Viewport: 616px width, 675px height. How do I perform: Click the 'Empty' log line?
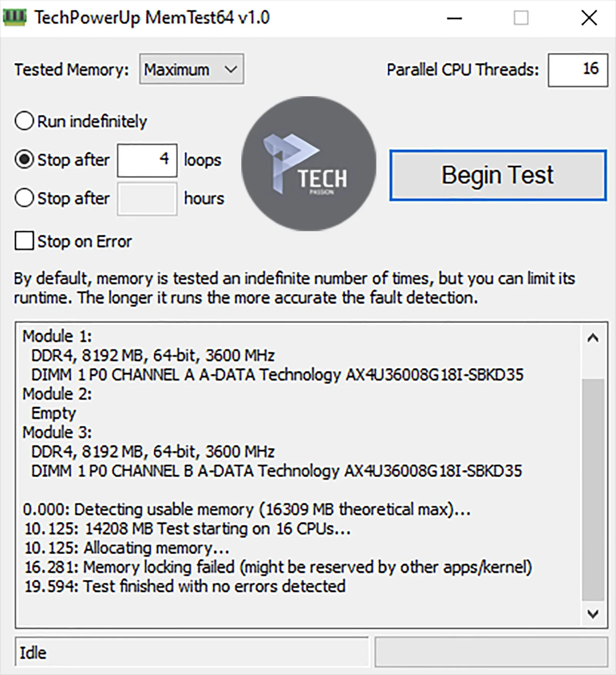point(54,414)
